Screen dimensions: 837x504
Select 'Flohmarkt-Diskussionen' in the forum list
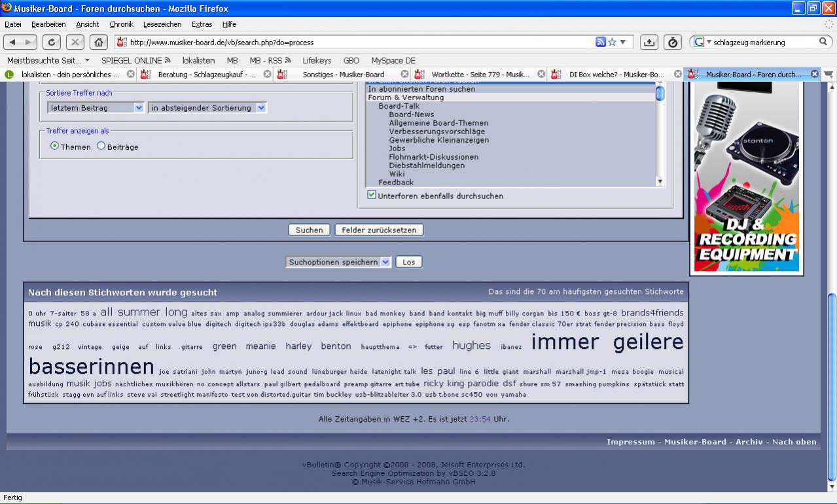pos(433,157)
